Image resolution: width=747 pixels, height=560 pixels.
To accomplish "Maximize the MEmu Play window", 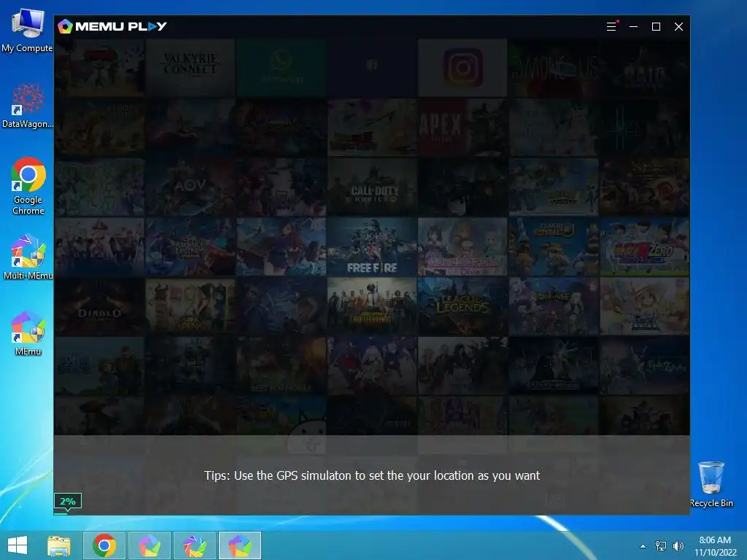I will coord(656,27).
